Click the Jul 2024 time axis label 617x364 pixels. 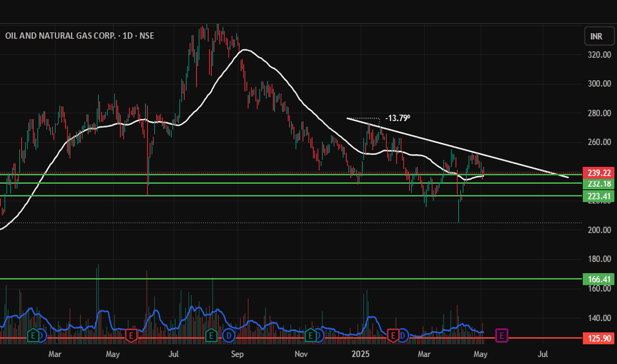pyautogui.click(x=173, y=354)
